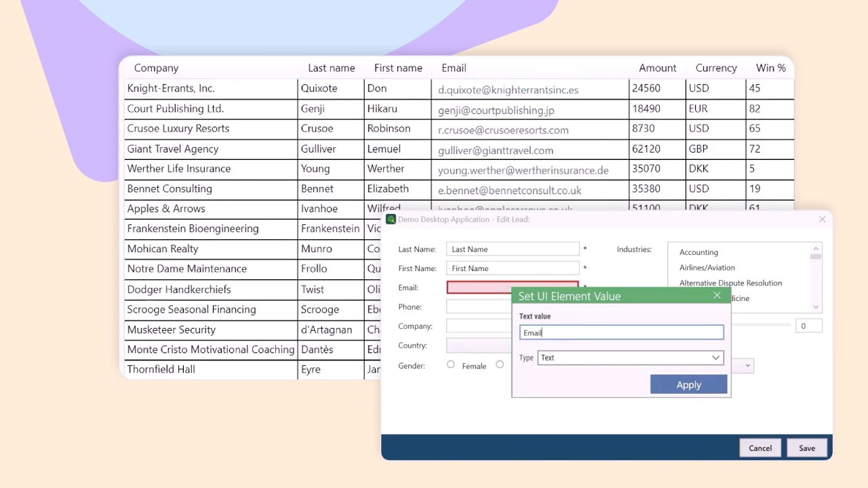Click the Scrooge Seasonal Financing cell

[x=211, y=310]
